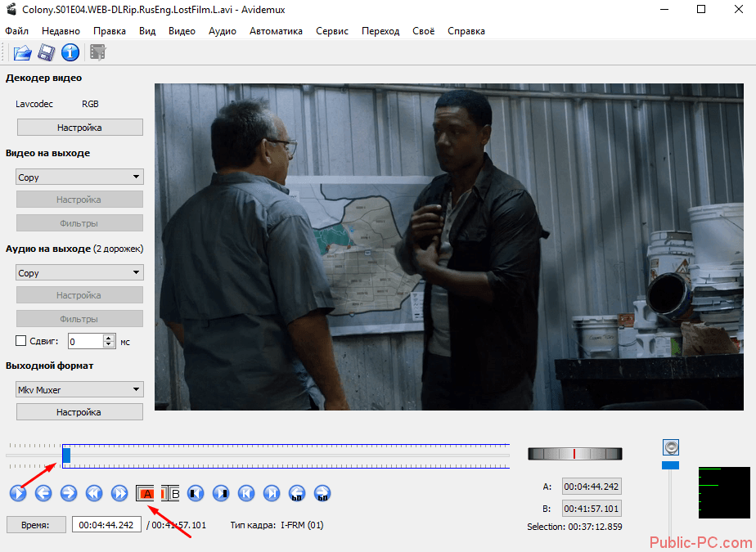Expand the video output Copy dropdown
The width and height of the screenshot is (756, 552).
point(79,177)
